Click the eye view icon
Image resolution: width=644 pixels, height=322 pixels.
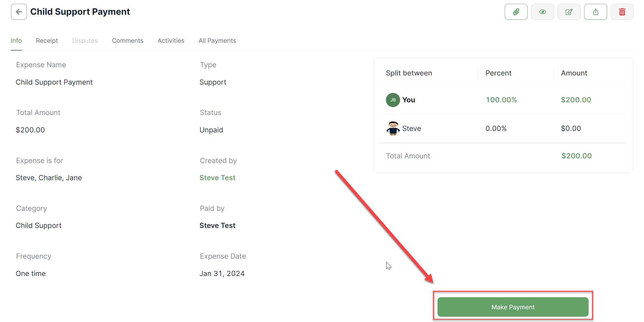coord(542,12)
